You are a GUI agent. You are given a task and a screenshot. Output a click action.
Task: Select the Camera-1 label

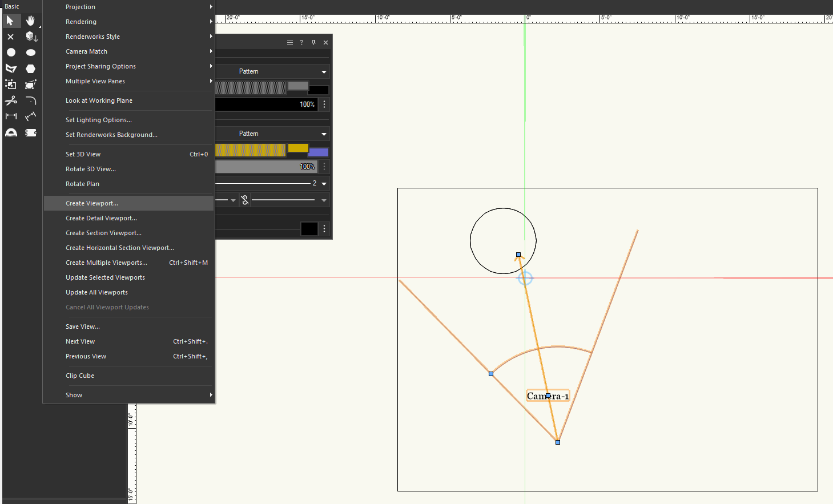(547, 395)
